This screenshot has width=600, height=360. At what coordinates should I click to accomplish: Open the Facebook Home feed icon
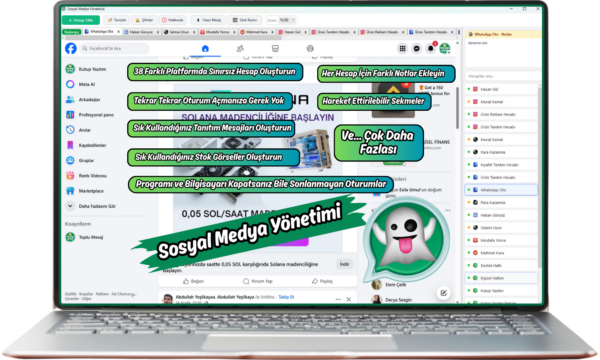tap(205, 49)
